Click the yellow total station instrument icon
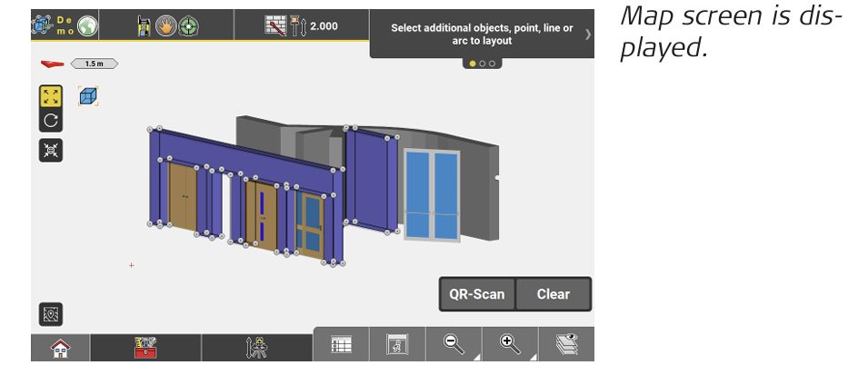The width and height of the screenshot is (868, 365). point(145,26)
